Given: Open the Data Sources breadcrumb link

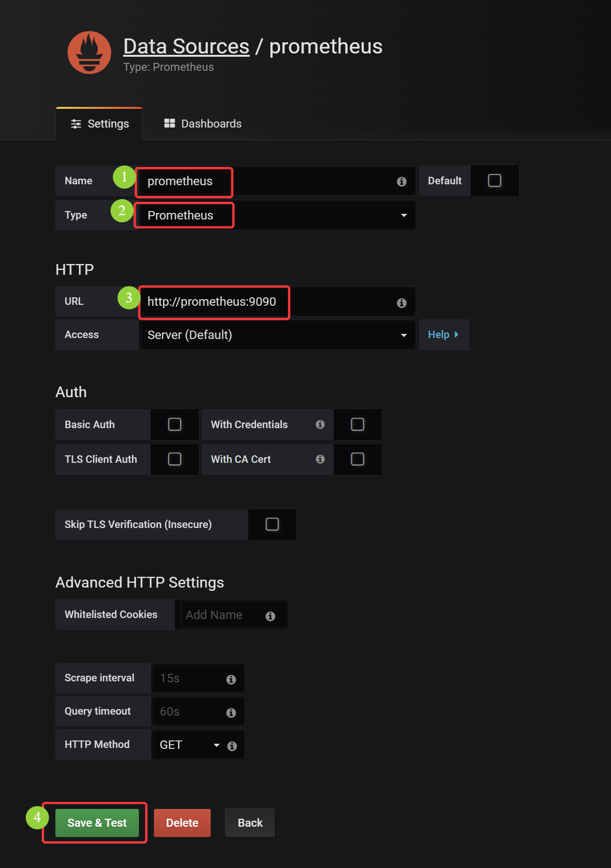Looking at the screenshot, I should coord(186,46).
